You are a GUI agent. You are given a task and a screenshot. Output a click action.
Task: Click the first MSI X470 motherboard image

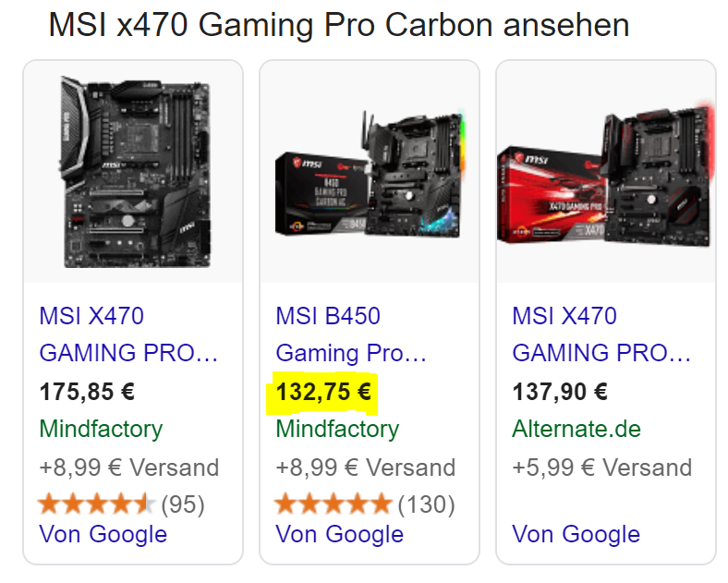click(x=135, y=172)
